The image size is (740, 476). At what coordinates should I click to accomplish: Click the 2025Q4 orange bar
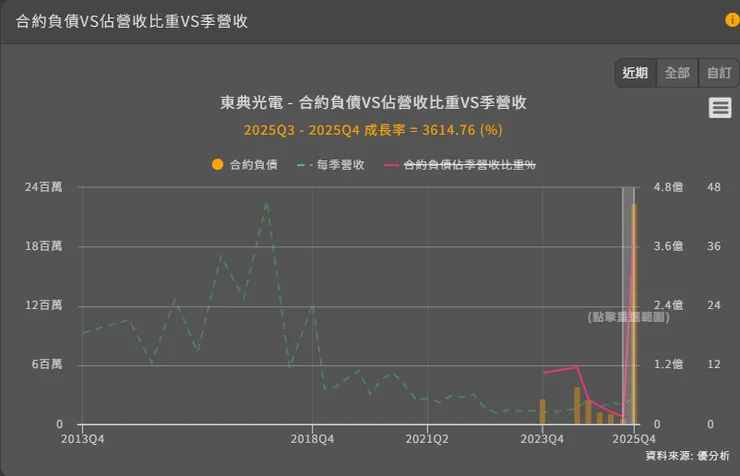[634, 314]
